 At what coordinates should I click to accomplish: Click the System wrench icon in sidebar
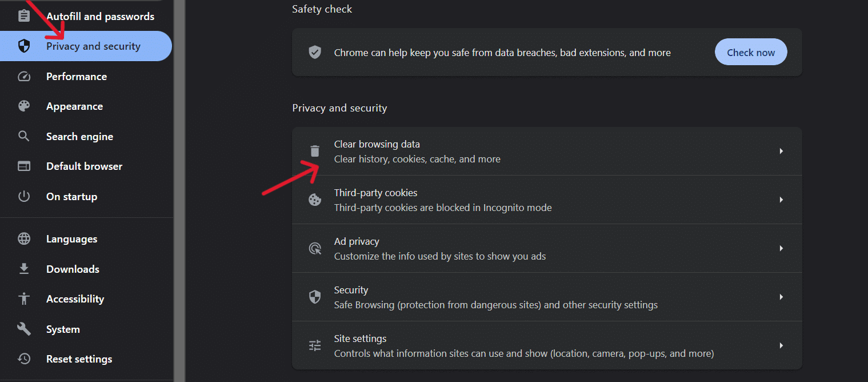(x=24, y=329)
